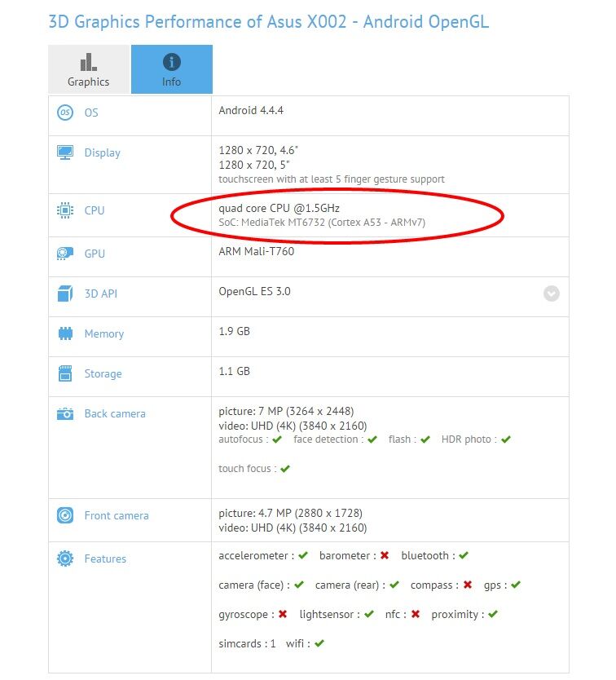
Task: Click the Android 4.4.4 value
Action: tap(251, 110)
